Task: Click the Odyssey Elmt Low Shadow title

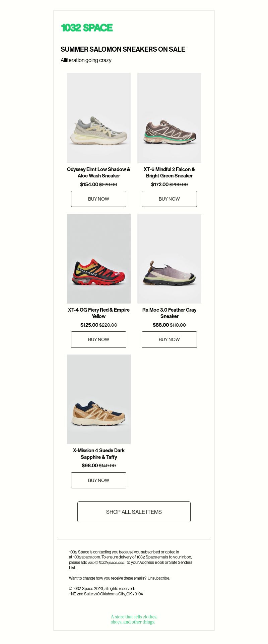Action: point(98,172)
